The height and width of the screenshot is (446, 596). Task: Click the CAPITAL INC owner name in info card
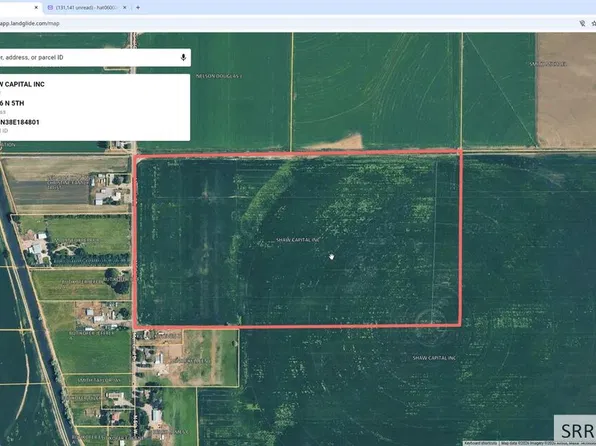pos(22,84)
